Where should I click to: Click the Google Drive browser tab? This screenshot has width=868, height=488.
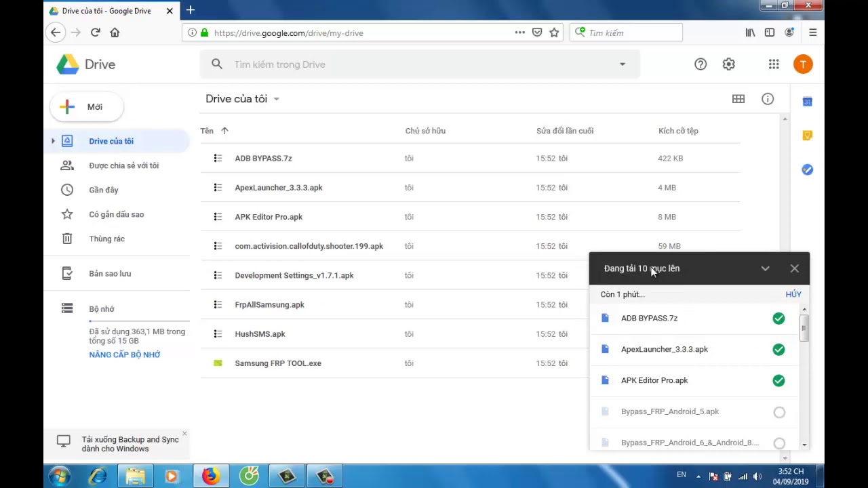pyautogui.click(x=112, y=10)
